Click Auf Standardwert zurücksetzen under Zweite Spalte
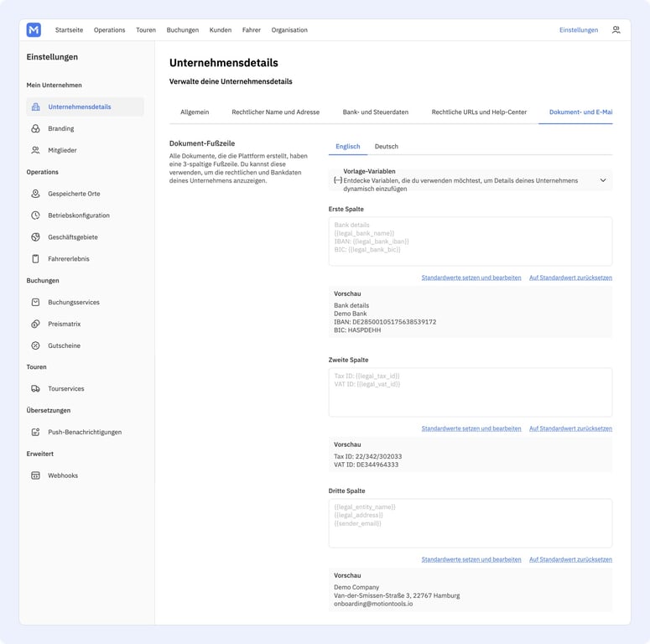The image size is (650, 644). (x=570, y=428)
